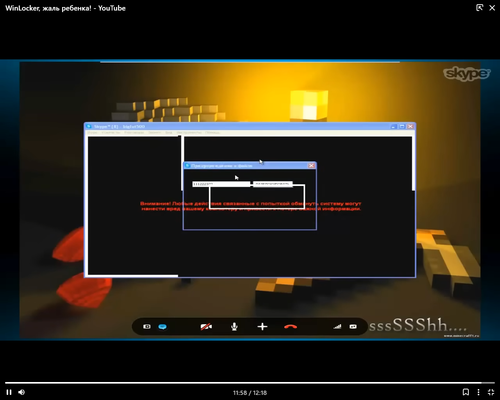Seek along the video progress bar

[x=250, y=383]
